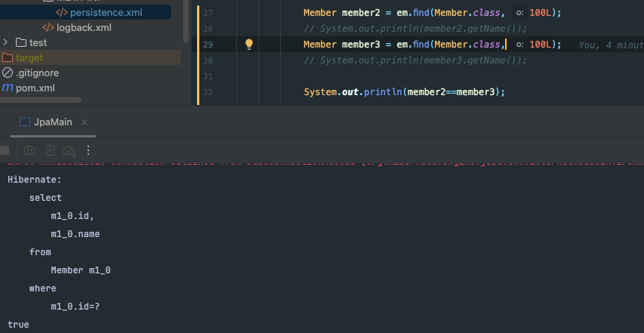Screen dimensions: 644x333
Task: Click line number 32 in the gutter
Action: 208,92
